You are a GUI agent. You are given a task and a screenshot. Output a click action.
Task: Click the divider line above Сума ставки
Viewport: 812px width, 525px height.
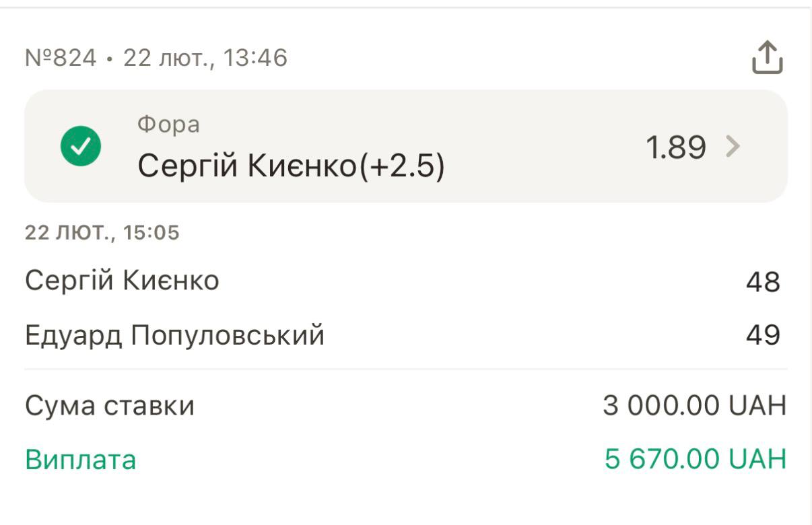click(405, 369)
